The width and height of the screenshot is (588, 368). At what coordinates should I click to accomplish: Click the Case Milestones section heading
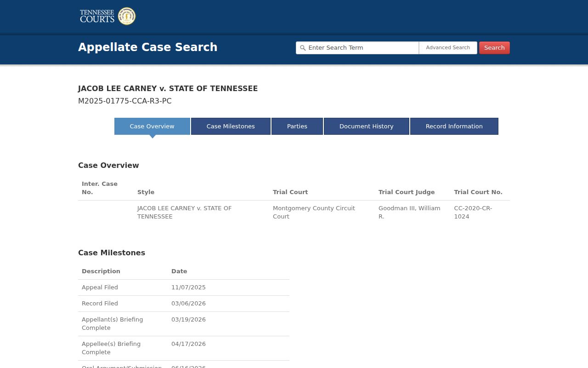[x=112, y=253]
